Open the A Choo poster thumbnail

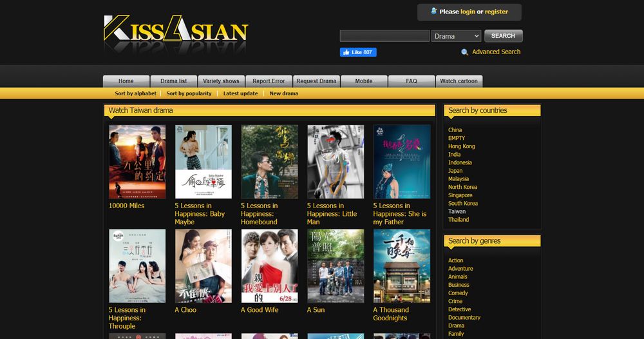(204, 266)
